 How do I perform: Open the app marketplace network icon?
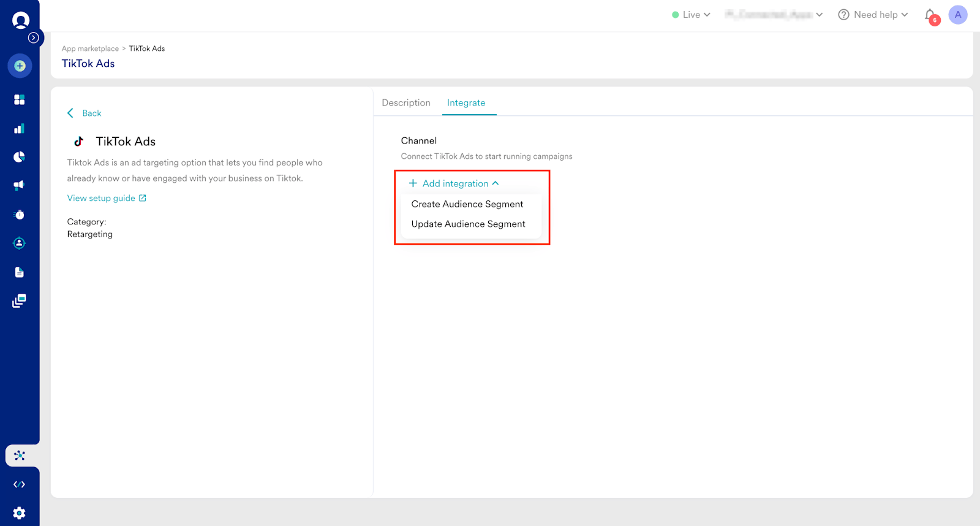pos(20,455)
